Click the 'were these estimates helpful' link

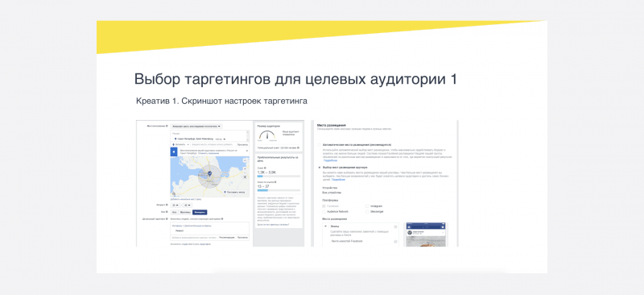click(273, 224)
